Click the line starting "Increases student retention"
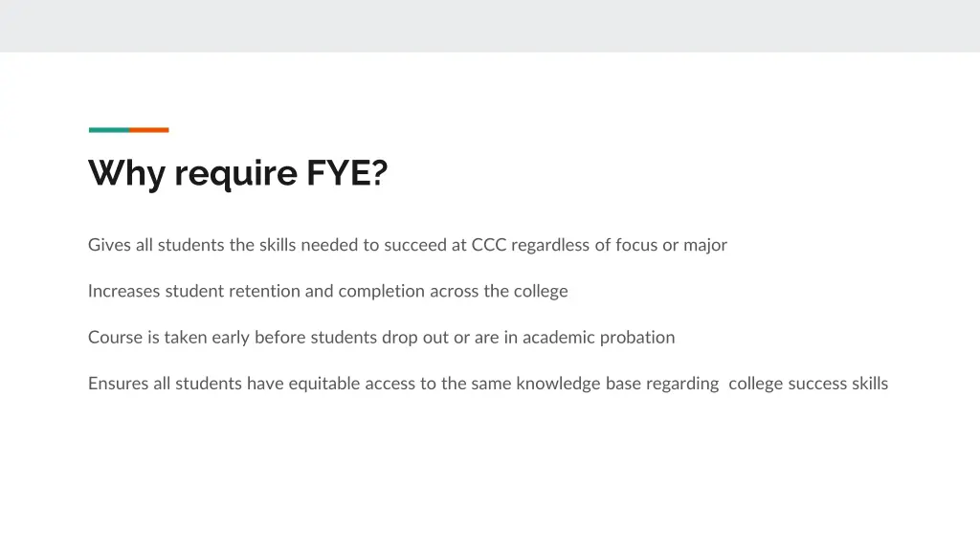The image size is (980, 551). (327, 291)
